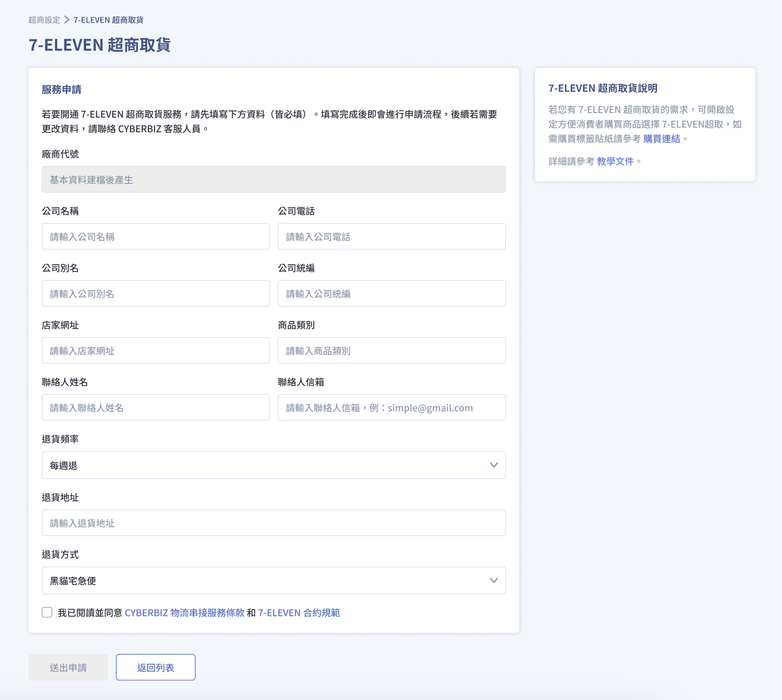Expand the 退貨方式 dropdown
This screenshot has height=700, width=782.
click(273, 581)
